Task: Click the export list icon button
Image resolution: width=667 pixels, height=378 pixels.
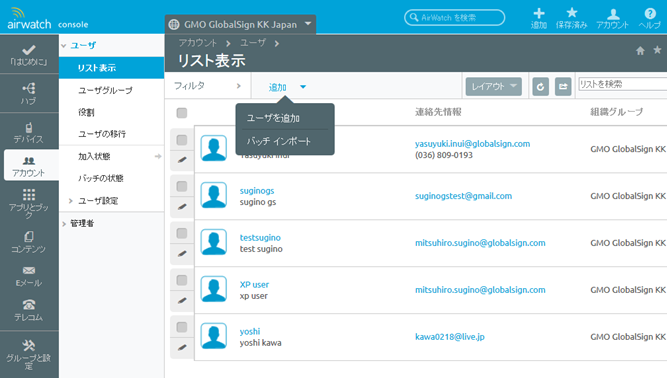Action: click(563, 87)
